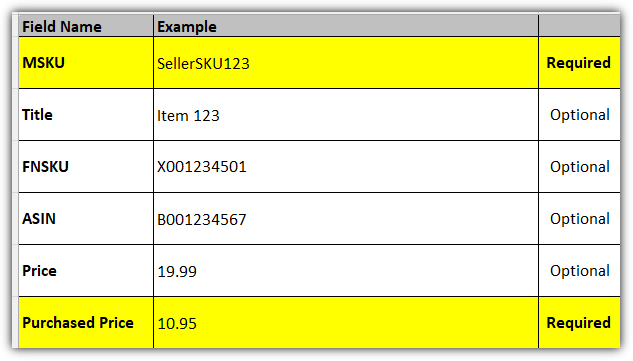
Task: Select the Purchased Price field name cell
Action: pyautogui.click(x=86, y=323)
